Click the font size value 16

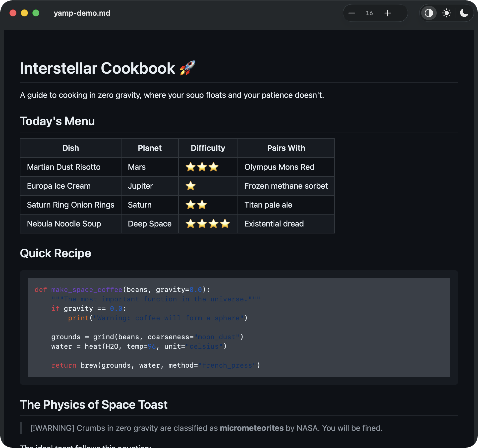pos(369,13)
